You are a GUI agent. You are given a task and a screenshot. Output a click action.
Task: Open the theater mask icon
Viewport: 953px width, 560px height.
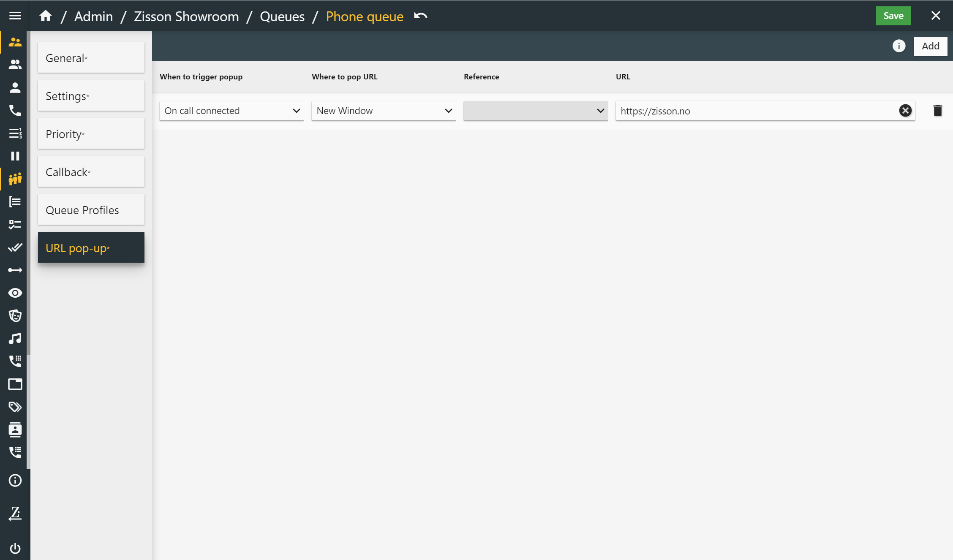click(15, 315)
